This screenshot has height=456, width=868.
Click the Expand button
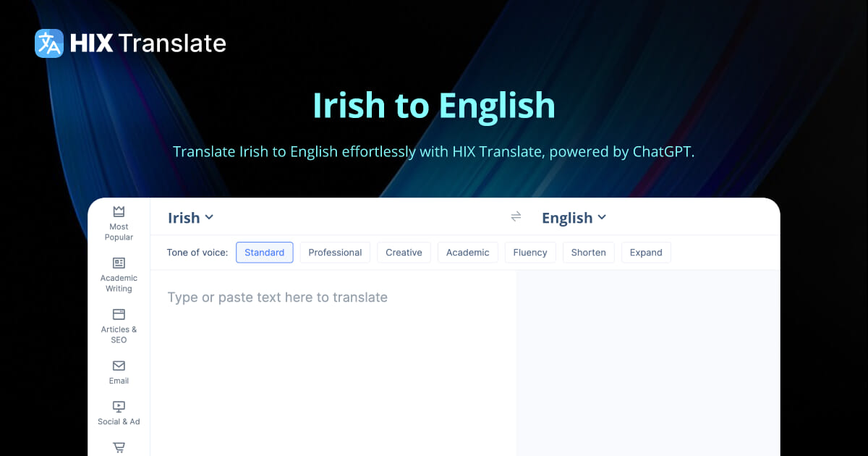point(646,252)
